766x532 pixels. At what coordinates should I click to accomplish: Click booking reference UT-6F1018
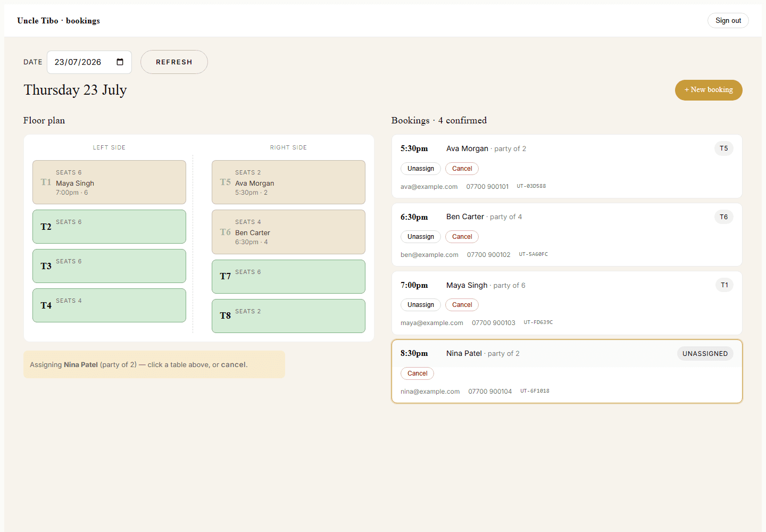coord(535,391)
